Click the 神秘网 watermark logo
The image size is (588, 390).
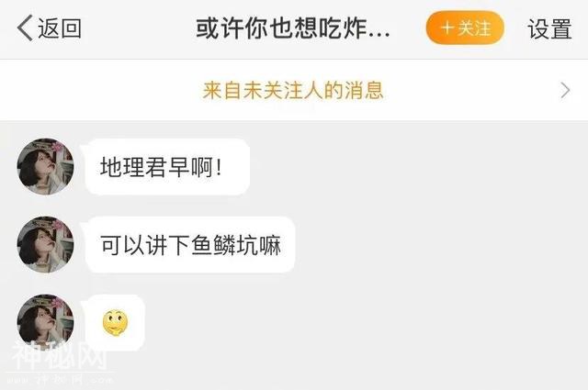pyautogui.click(x=59, y=355)
